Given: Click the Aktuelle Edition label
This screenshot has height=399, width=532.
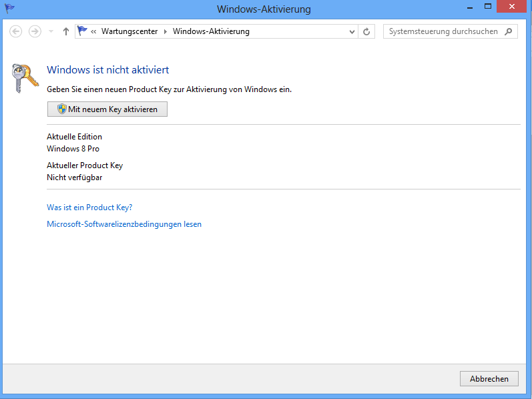Looking at the screenshot, I should 74,136.
